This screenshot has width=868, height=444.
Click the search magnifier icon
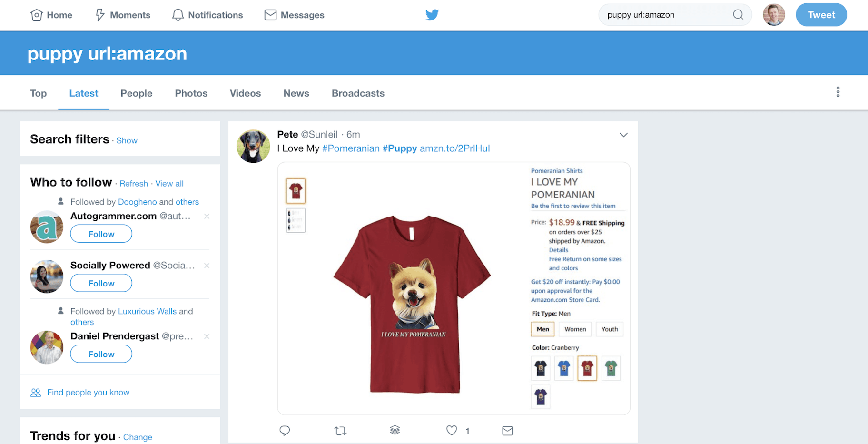738,15
